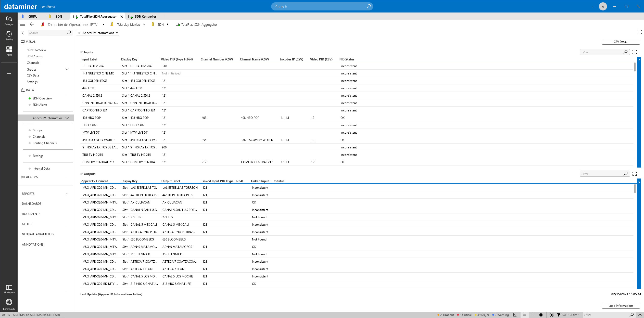Image resolution: width=644 pixels, height=318 pixels.
Task: Filter alarms by 7 Warning
Action: (500, 315)
